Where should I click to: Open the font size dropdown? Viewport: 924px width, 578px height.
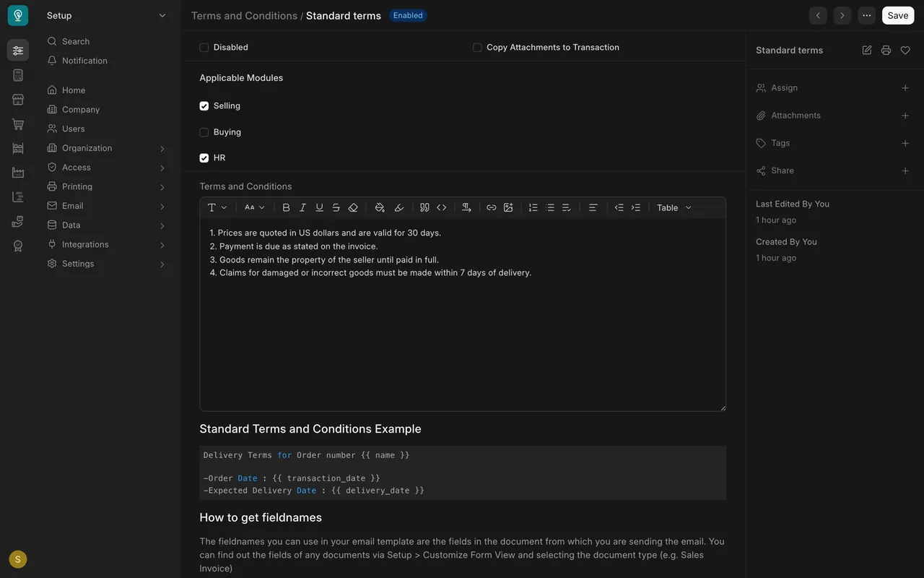click(x=255, y=207)
